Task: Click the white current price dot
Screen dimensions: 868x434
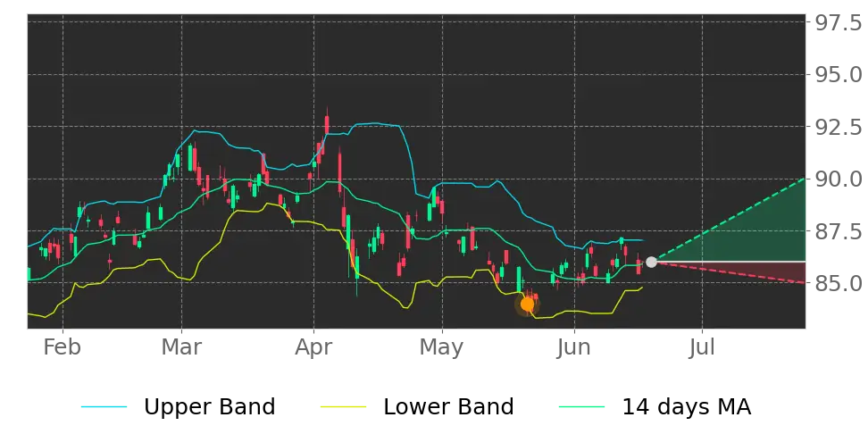Action: (x=652, y=262)
